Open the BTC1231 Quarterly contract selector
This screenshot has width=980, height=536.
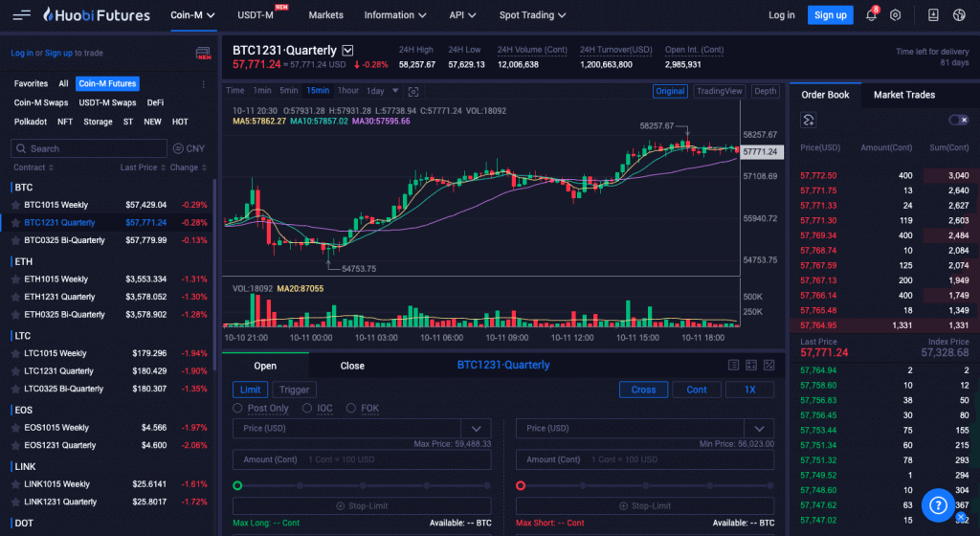[x=347, y=51]
